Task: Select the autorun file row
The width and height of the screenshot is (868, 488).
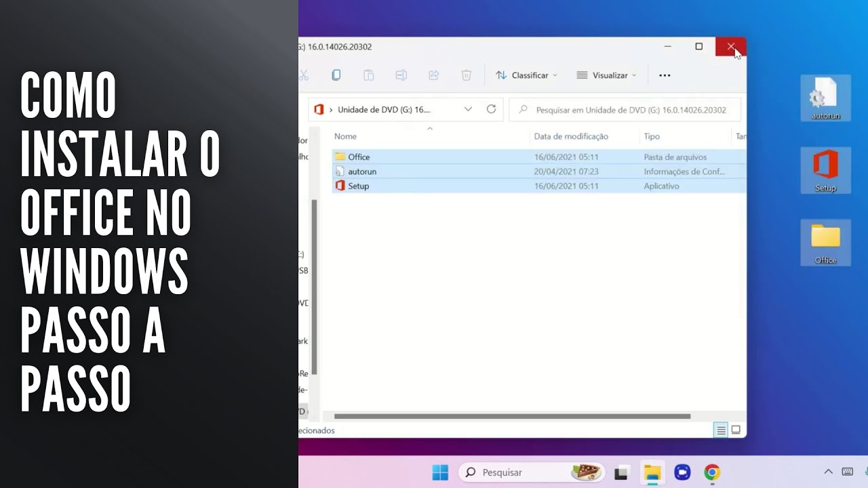Action: (x=538, y=171)
